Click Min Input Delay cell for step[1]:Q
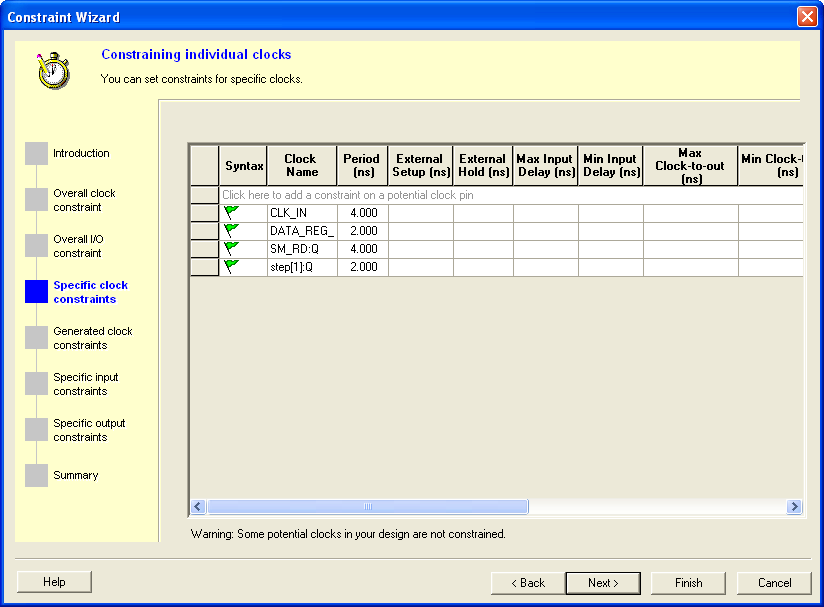824x607 pixels. pos(611,267)
